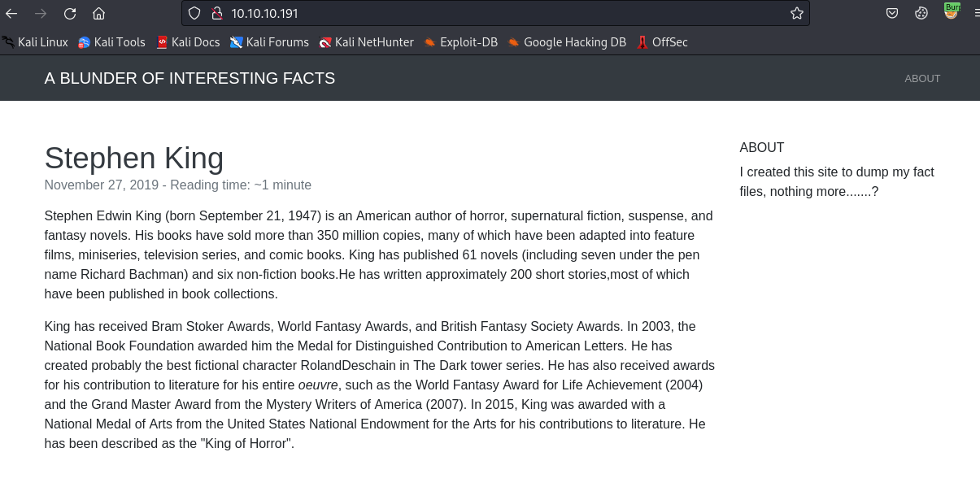Click the tracking protection shield icon
The image size is (980, 500).
tap(194, 13)
